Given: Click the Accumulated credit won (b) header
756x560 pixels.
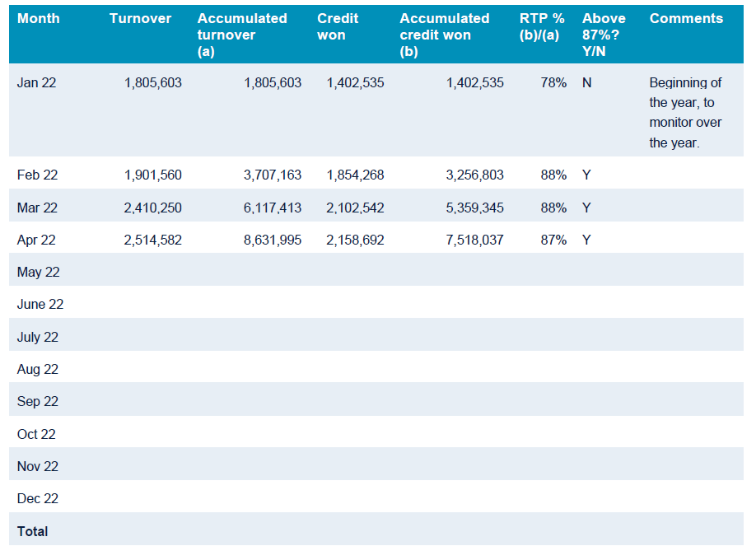Looking at the screenshot, I should click(x=445, y=35).
